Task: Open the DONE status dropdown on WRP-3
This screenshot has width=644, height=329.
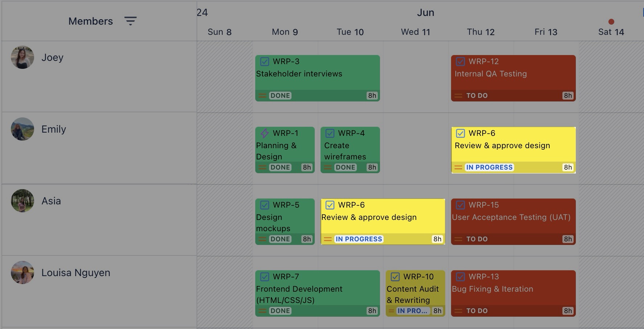Action: 280,96
